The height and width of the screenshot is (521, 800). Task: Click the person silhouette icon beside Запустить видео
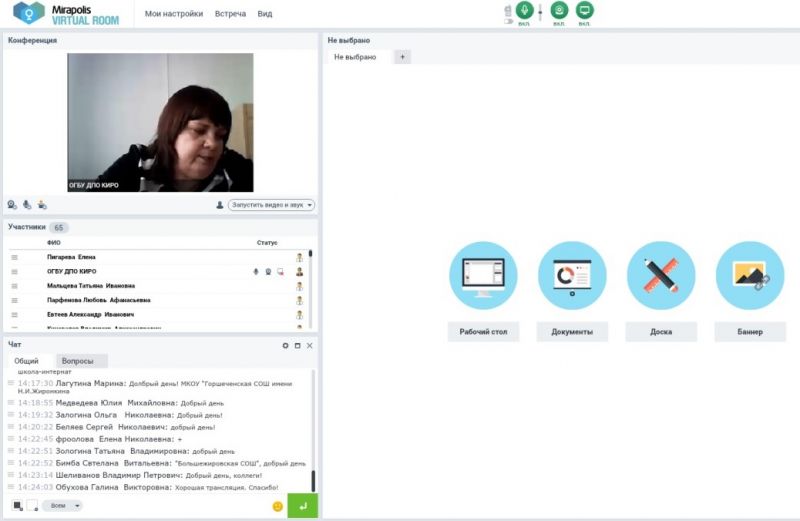coord(219,205)
